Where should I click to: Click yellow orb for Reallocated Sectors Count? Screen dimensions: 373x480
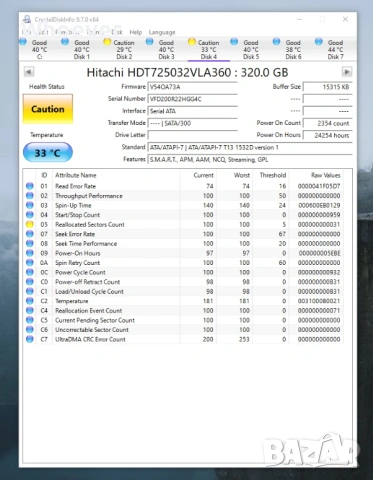[30, 224]
